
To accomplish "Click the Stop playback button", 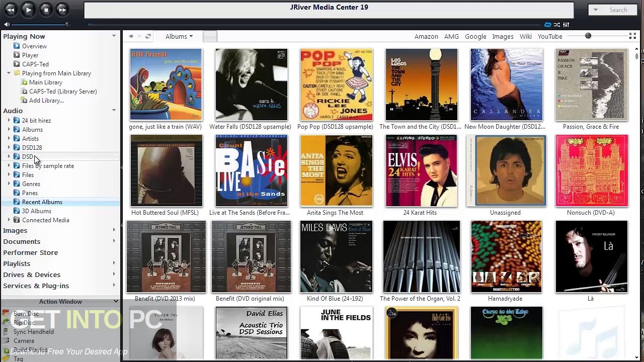I will [x=46, y=10].
